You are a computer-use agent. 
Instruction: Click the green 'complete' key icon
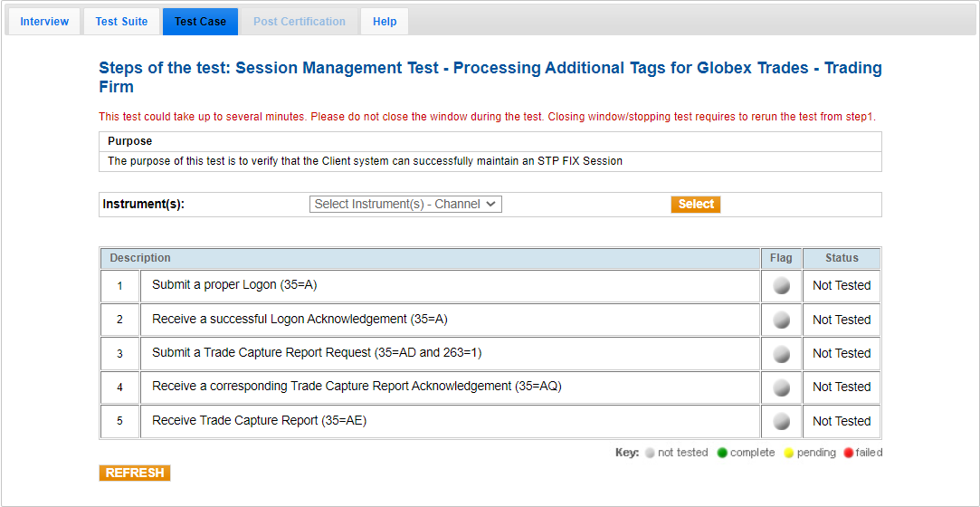pyautogui.click(x=722, y=453)
